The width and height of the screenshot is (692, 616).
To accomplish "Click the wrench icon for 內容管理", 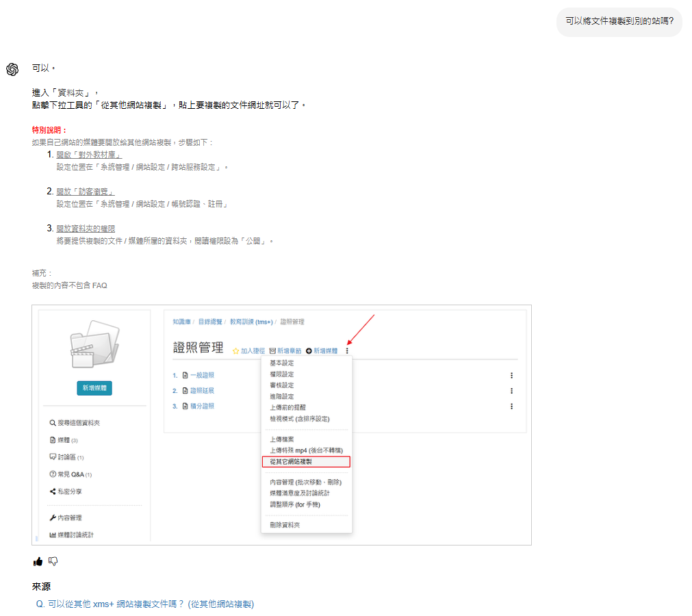I will (x=53, y=518).
